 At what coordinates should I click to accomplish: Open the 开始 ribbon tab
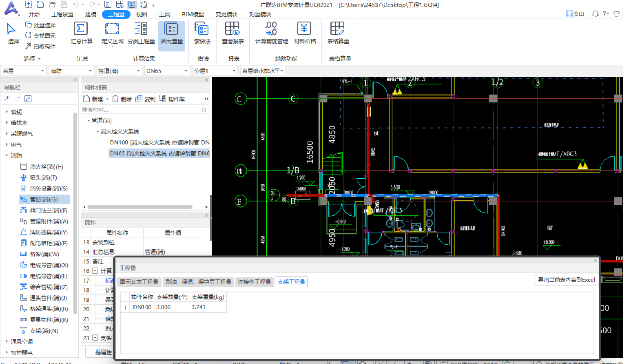34,14
